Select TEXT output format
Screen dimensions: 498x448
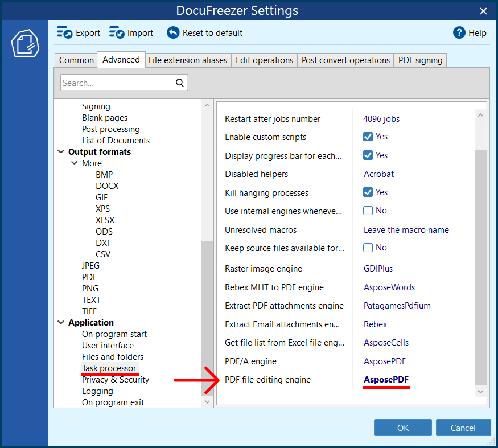click(x=91, y=300)
